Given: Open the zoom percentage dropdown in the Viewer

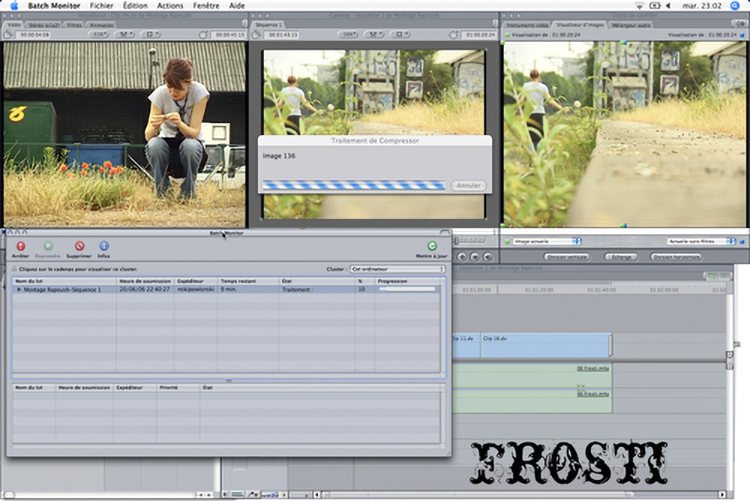Looking at the screenshot, I should [99, 35].
